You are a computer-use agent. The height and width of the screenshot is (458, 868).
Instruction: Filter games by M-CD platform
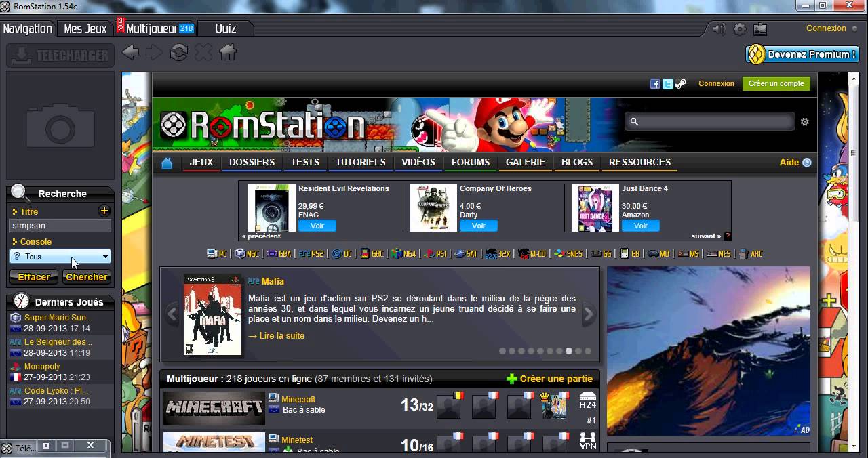(x=532, y=254)
